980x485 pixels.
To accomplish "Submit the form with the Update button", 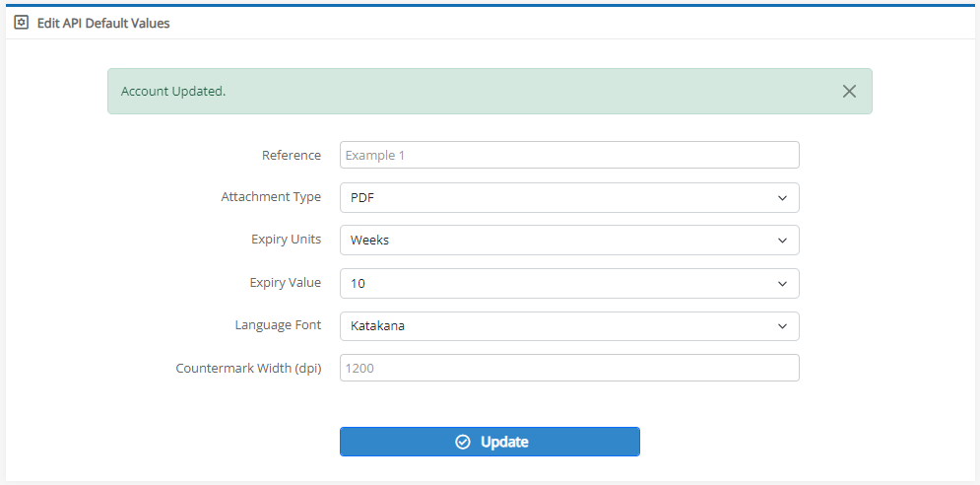I will click(490, 442).
